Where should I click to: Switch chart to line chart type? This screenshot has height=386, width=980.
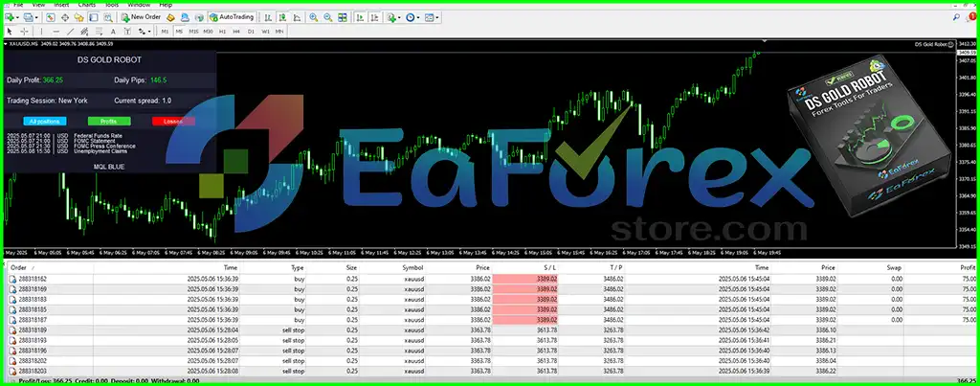point(297,17)
